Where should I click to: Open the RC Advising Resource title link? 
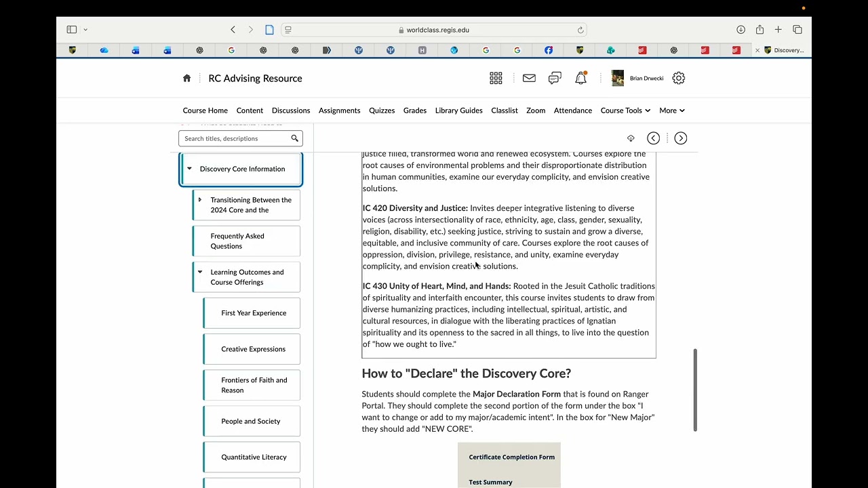(256, 79)
